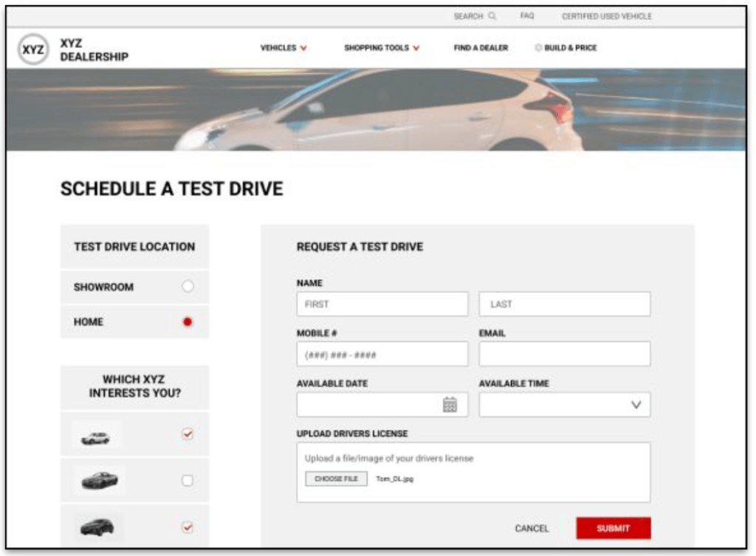This screenshot has height=556, width=756.
Task: Click the search magnifier icon
Action: tap(492, 16)
